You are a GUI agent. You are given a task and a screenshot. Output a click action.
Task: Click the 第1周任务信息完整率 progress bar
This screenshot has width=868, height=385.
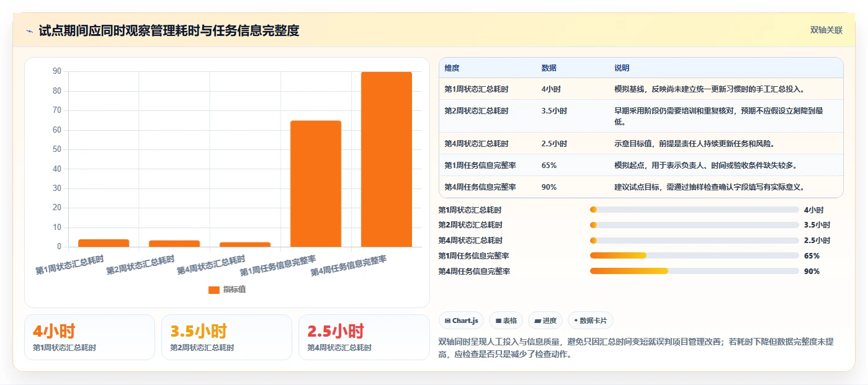[694, 255]
